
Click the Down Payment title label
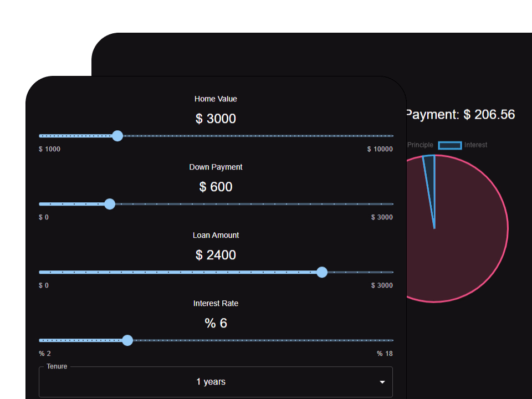coord(216,167)
